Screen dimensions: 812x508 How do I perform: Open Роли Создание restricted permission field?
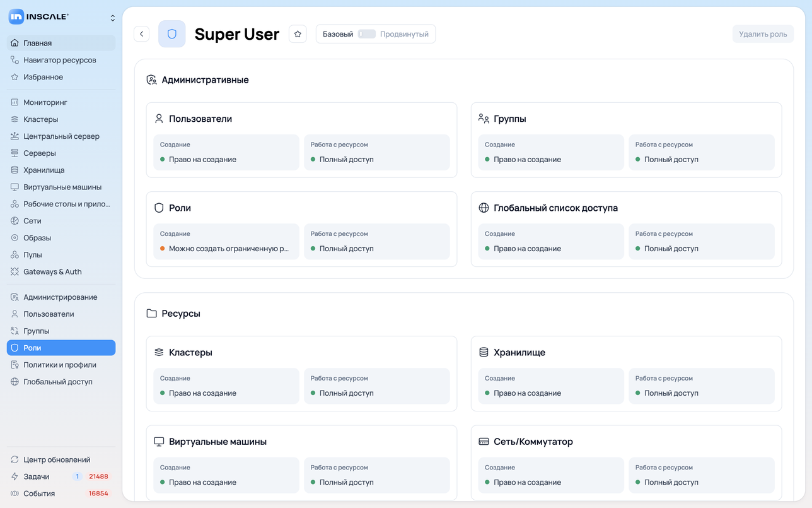pyautogui.click(x=226, y=241)
